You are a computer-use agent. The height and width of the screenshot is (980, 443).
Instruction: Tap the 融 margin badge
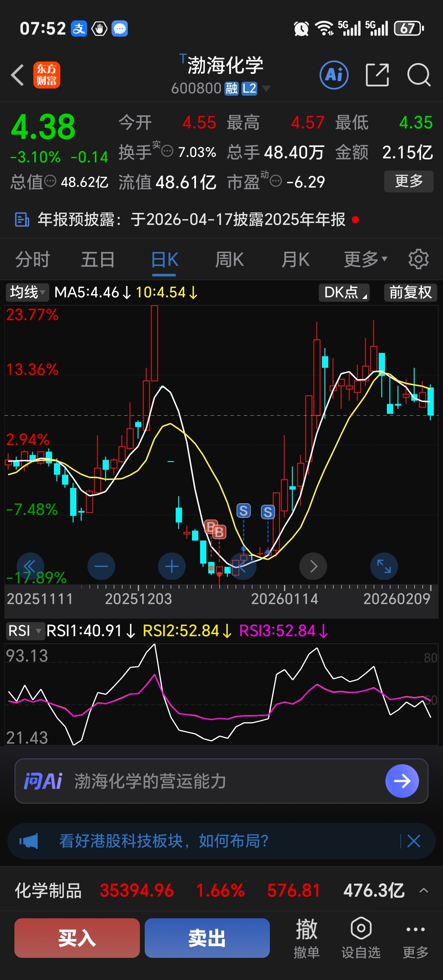[x=231, y=89]
